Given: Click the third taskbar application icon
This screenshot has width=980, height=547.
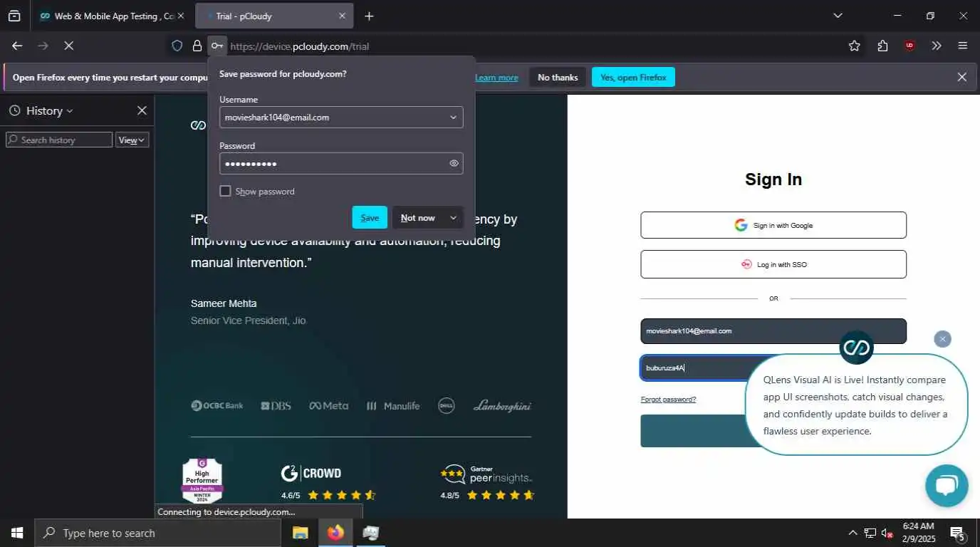Looking at the screenshot, I should coord(370,533).
